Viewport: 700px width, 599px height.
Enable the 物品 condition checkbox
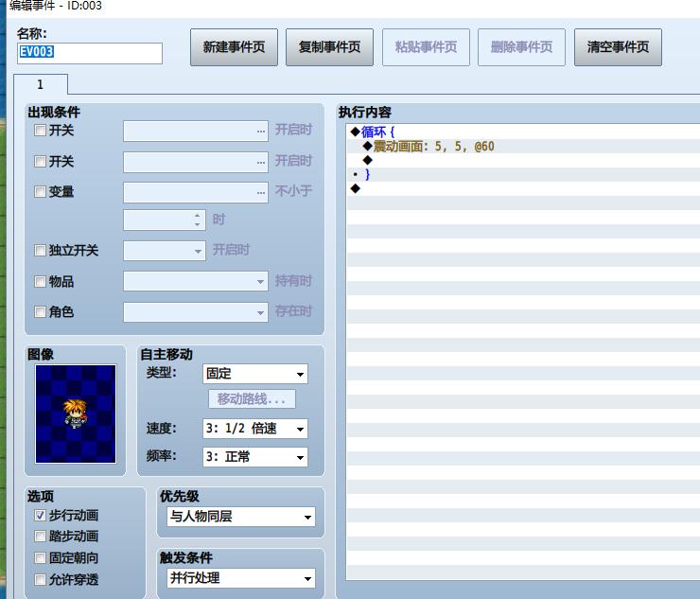pos(40,281)
